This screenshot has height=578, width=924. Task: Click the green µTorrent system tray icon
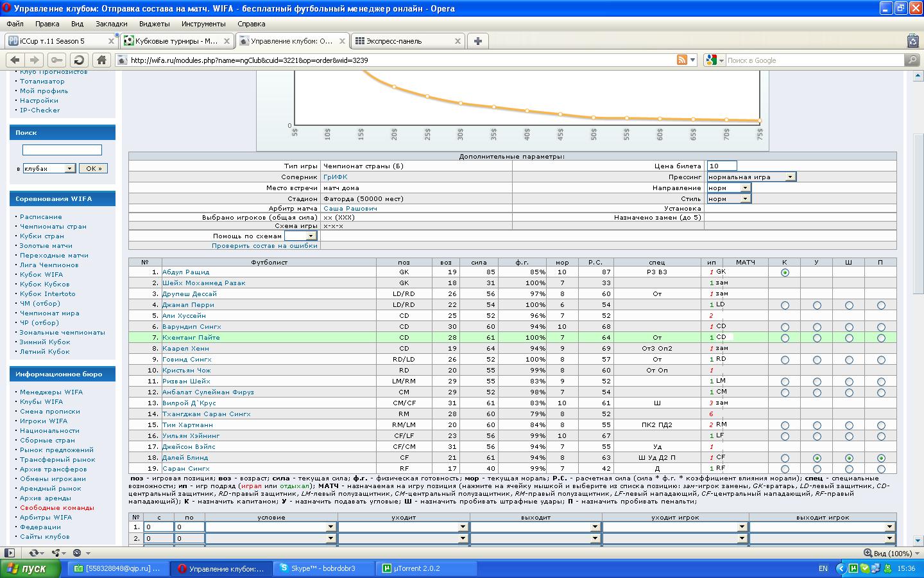[x=853, y=568]
